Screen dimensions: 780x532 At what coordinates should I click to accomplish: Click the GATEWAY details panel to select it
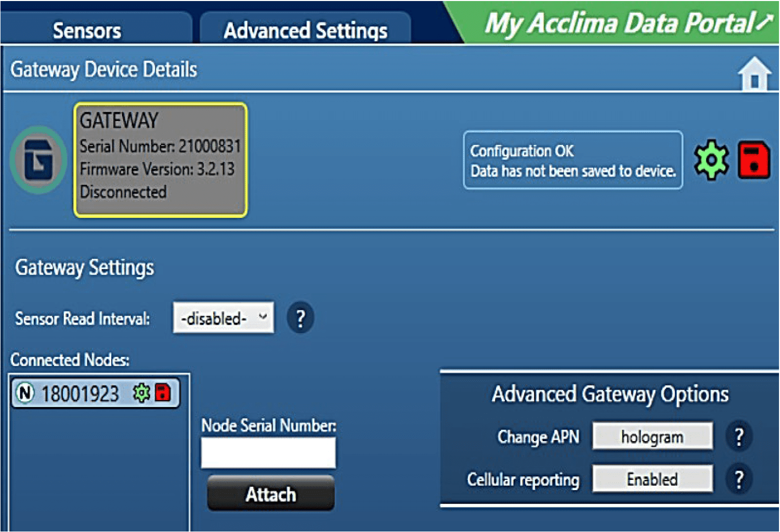tap(160, 159)
